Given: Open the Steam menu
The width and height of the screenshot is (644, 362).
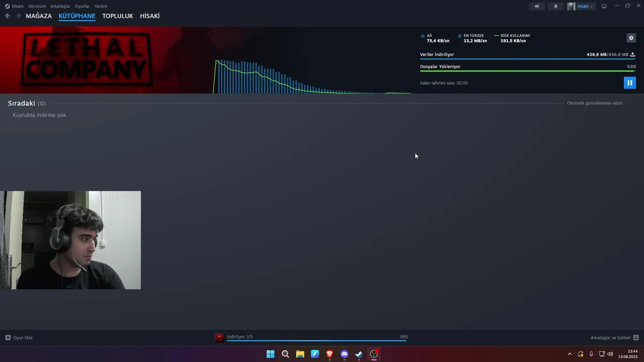Looking at the screenshot, I should coord(14,6).
